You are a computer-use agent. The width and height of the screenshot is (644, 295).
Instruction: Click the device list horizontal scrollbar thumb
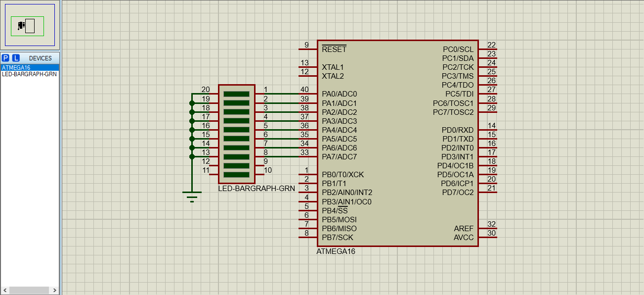click(30, 290)
